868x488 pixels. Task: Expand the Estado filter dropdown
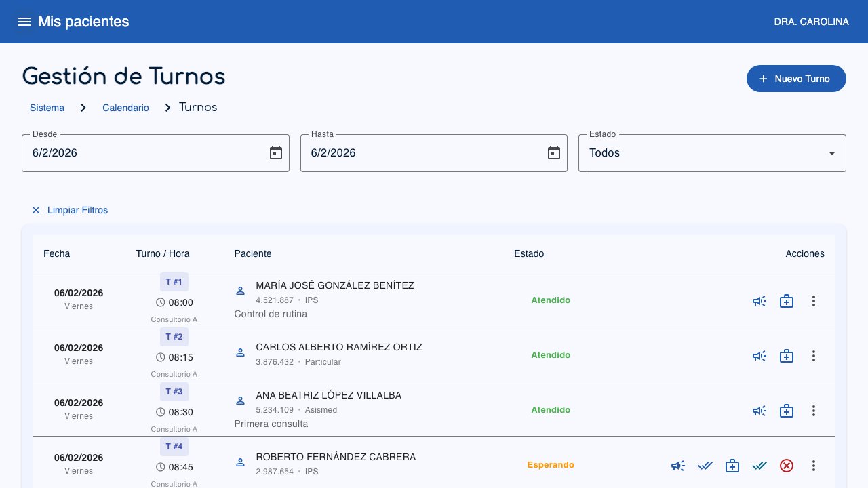[x=711, y=153]
